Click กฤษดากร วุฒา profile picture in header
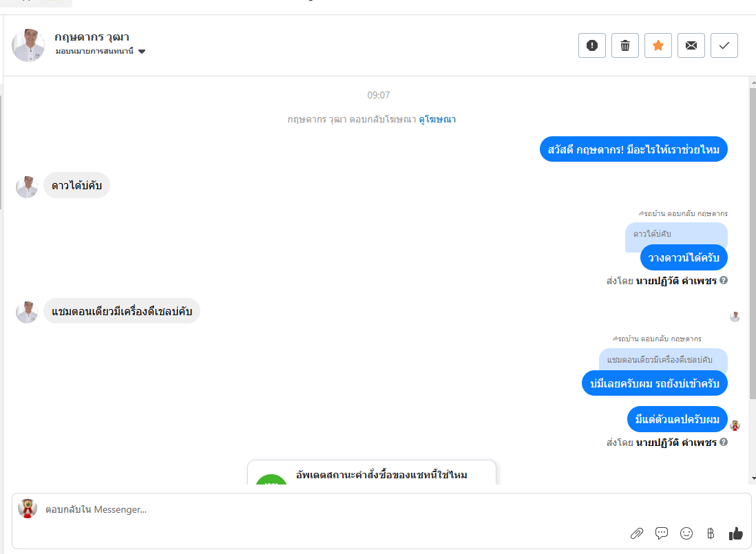This screenshot has height=554, width=756. click(28, 45)
